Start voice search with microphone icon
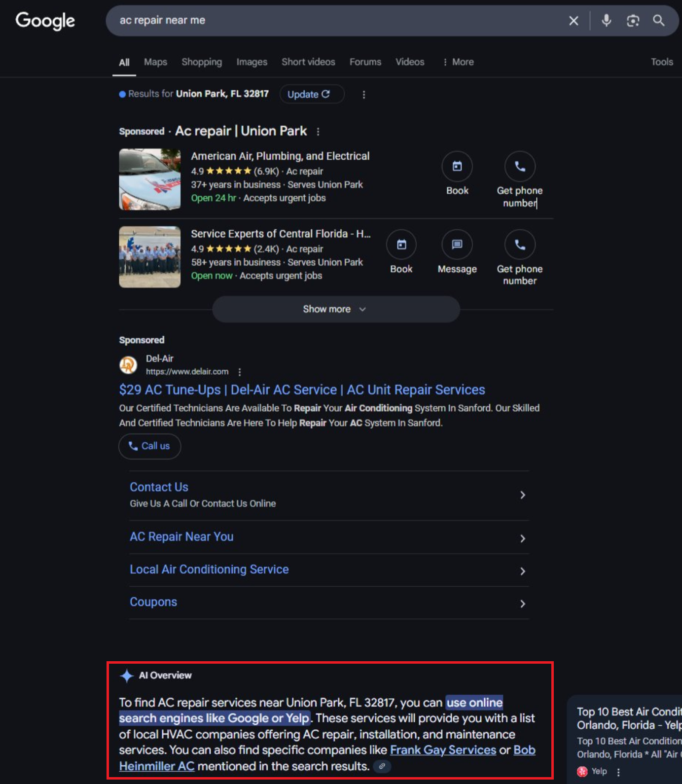Screen dimensions: 682x784 point(607,20)
